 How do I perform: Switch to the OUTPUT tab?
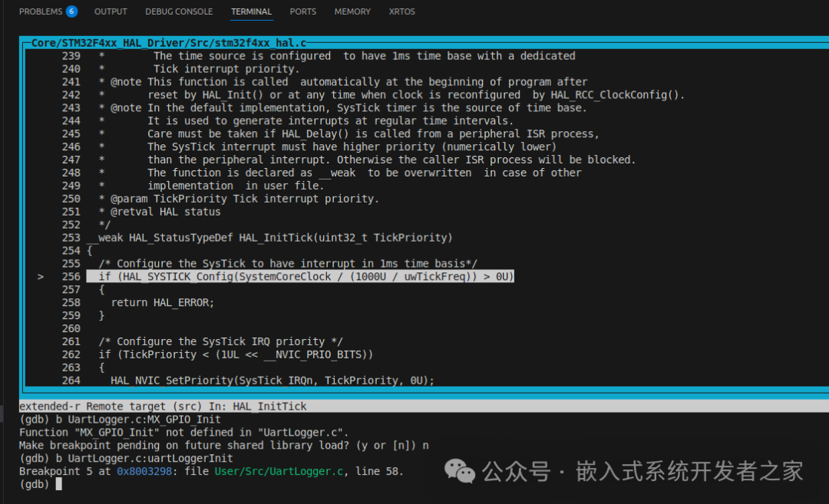pyautogui.click(x=111, y=11)
